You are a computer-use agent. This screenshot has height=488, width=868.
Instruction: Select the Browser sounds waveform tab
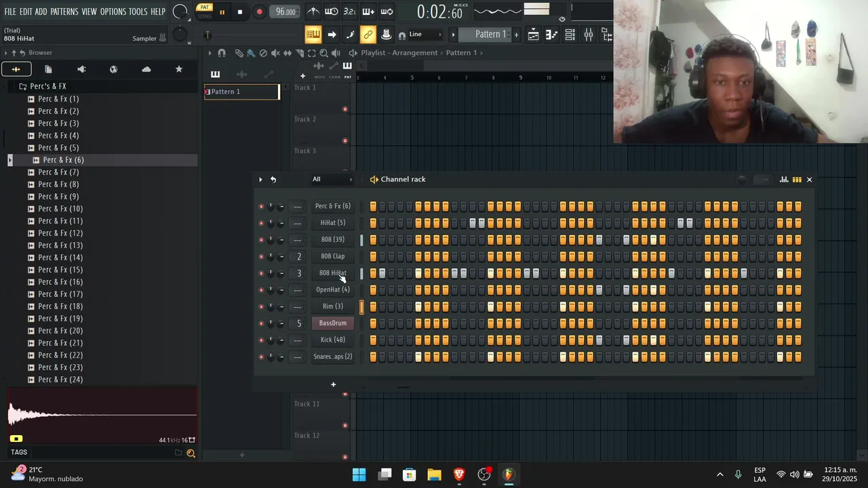(16, 69)
